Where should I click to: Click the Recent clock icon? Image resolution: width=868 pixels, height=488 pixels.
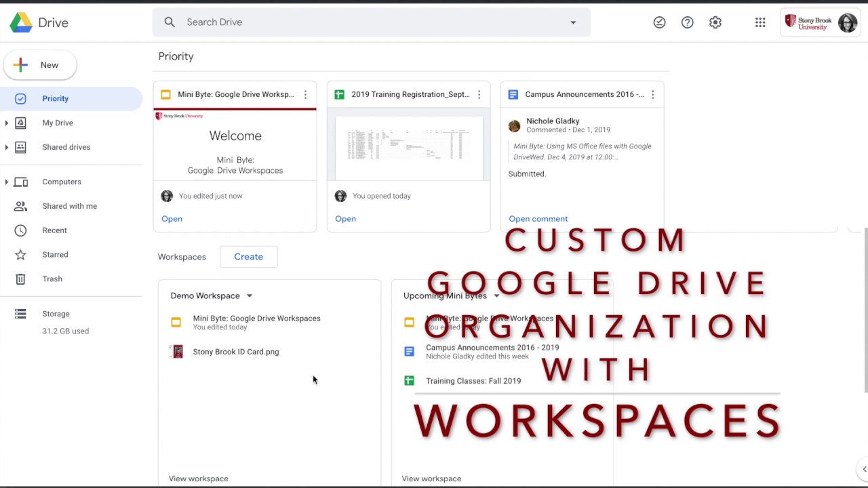20,230
